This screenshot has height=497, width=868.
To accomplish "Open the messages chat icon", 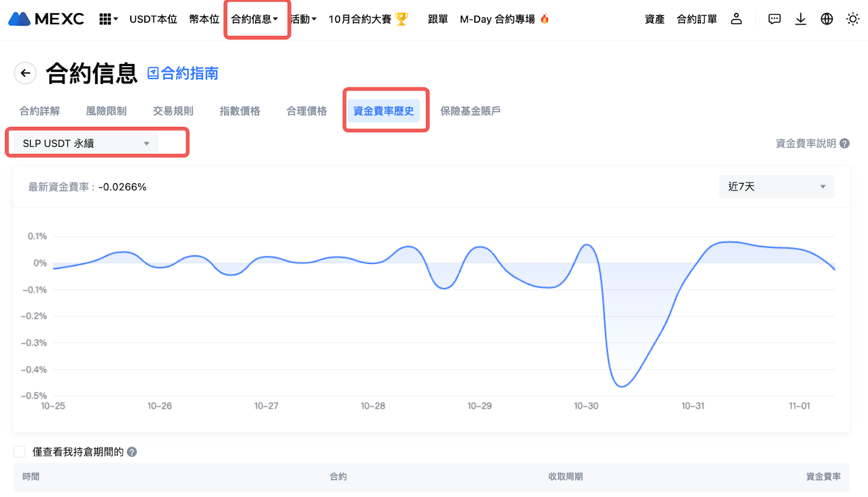I will [774, 19].
